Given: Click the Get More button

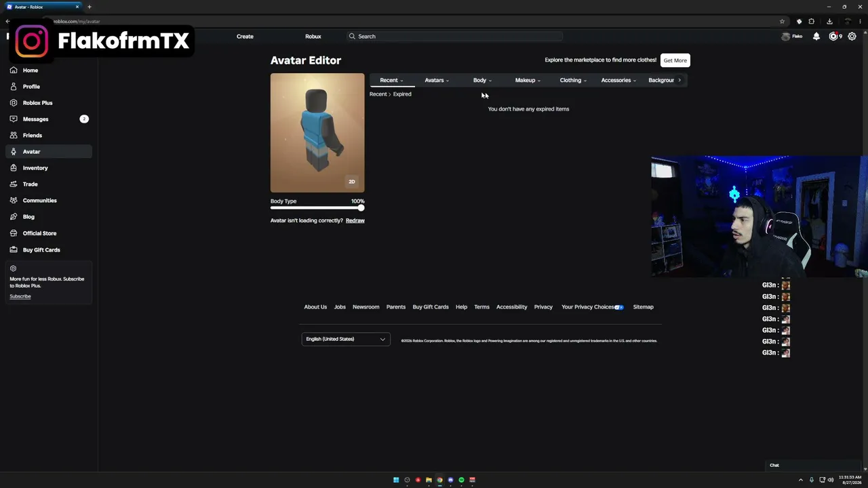Looking at the screenshot, I should pos(675,60).
